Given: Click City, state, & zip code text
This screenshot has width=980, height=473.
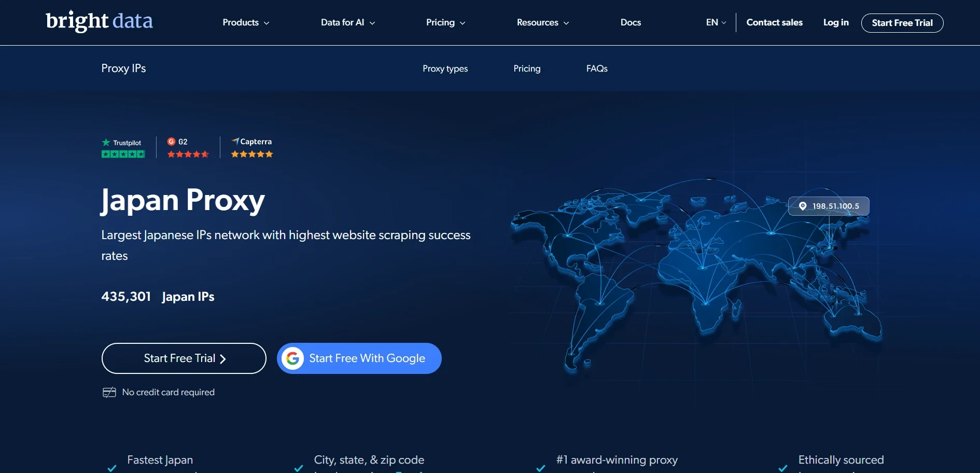Looking at the screenshot, I should (x=369, y=460).
